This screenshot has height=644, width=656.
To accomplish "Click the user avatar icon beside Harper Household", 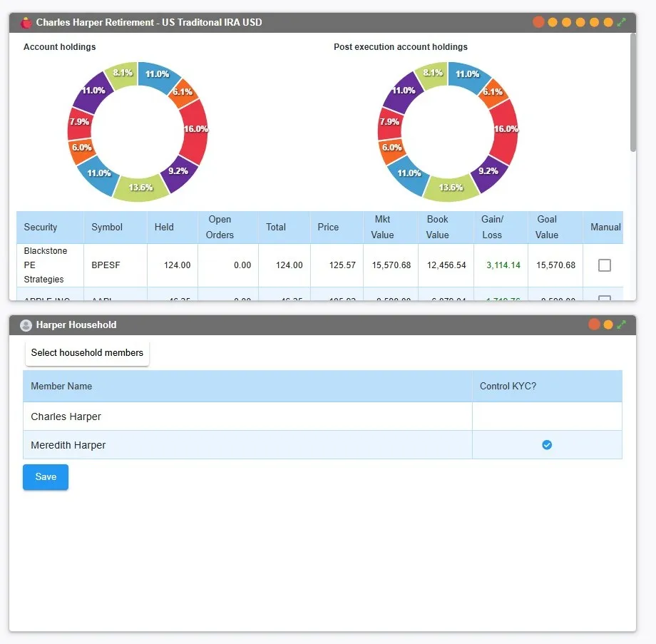I will click(26, 325).
